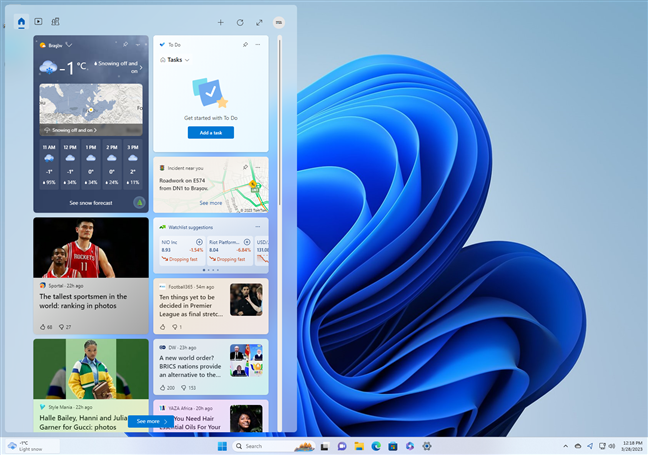Open See snow forecast link
The image size is (648, 455).
[x=91, y=203]
